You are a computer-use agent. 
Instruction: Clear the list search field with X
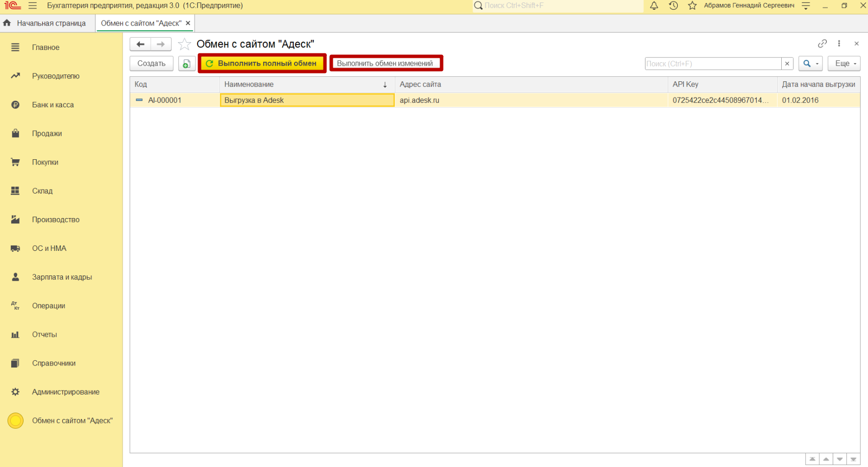(x=787, y=64)
